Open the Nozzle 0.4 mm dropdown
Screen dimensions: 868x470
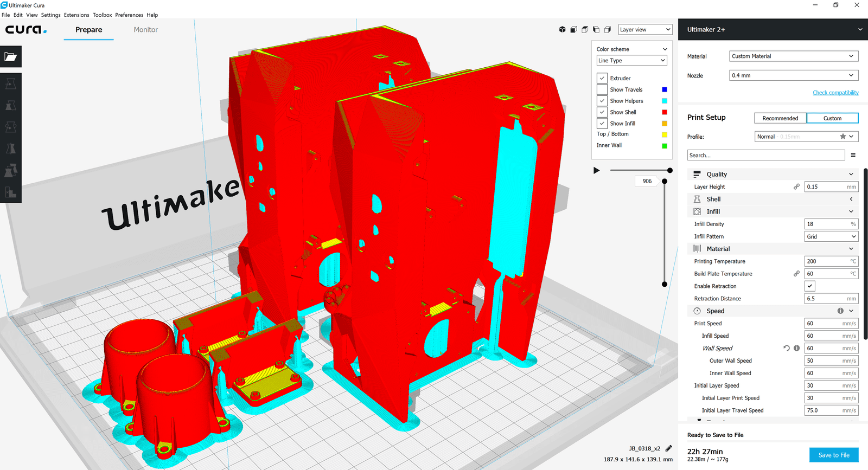tap(794, 75)
